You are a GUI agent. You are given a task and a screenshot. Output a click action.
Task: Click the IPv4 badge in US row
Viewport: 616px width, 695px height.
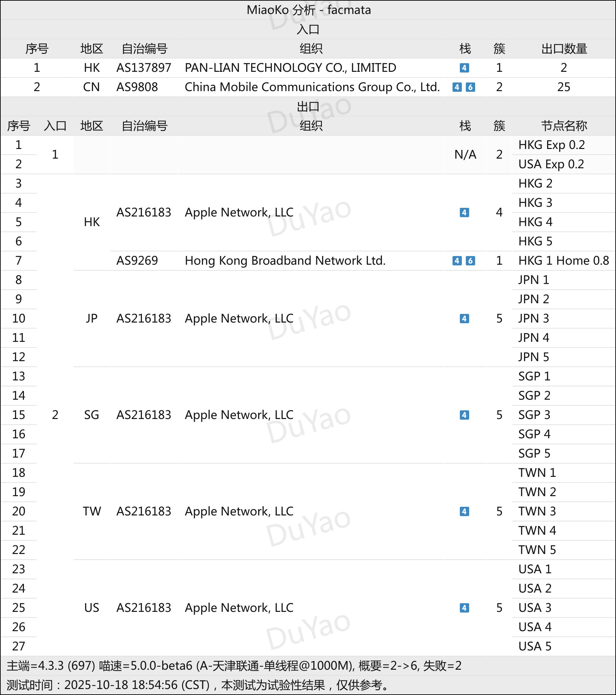[x=464, y=608]
